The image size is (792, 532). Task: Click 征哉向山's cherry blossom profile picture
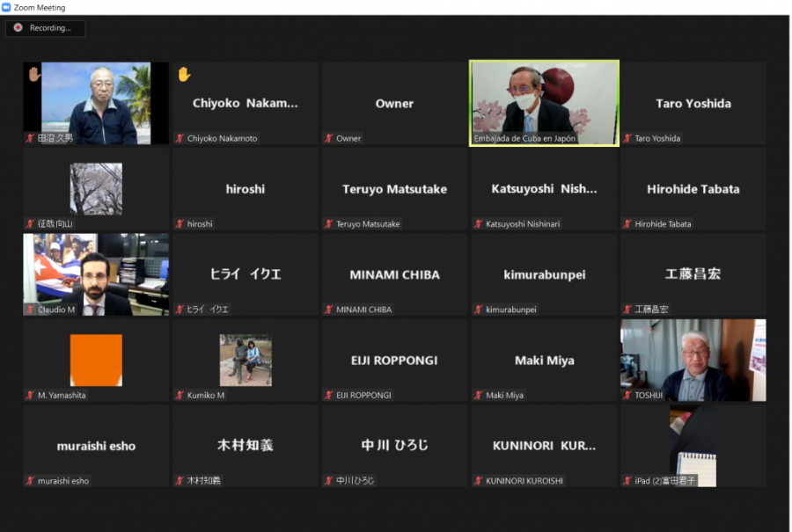pos(96,188)
